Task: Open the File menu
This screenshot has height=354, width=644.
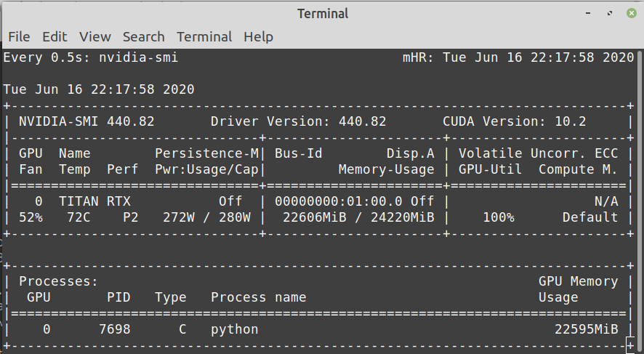Action: point(19,37)
